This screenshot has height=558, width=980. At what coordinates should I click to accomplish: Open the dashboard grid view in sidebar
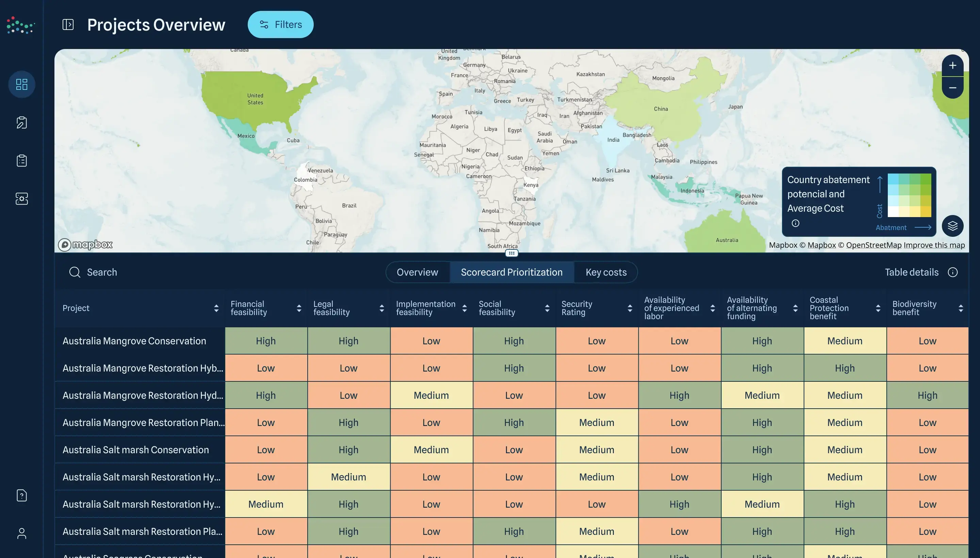pos(21,84)
